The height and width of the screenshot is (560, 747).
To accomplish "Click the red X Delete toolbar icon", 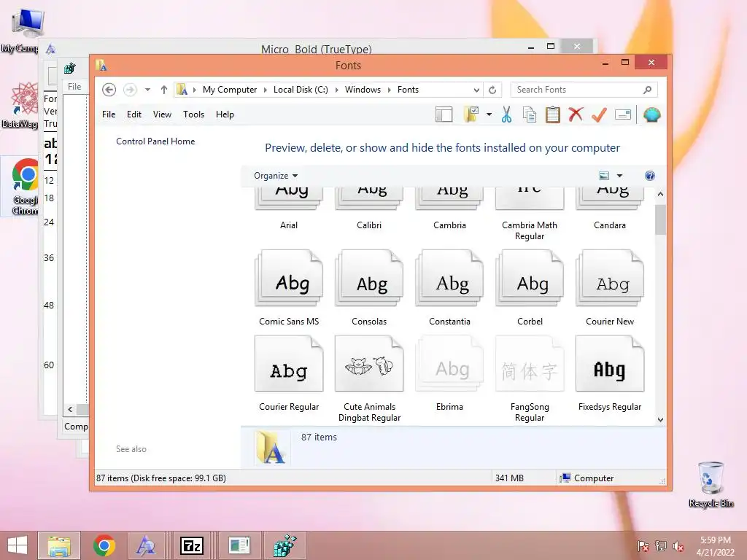I will click(x=576, y=114).
